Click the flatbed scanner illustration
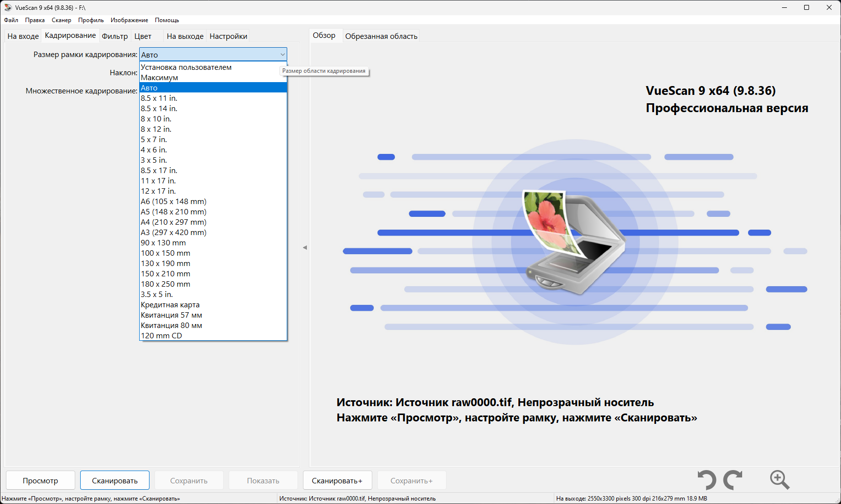Viewport: 841px width, 504px height. tap(574, 242)
